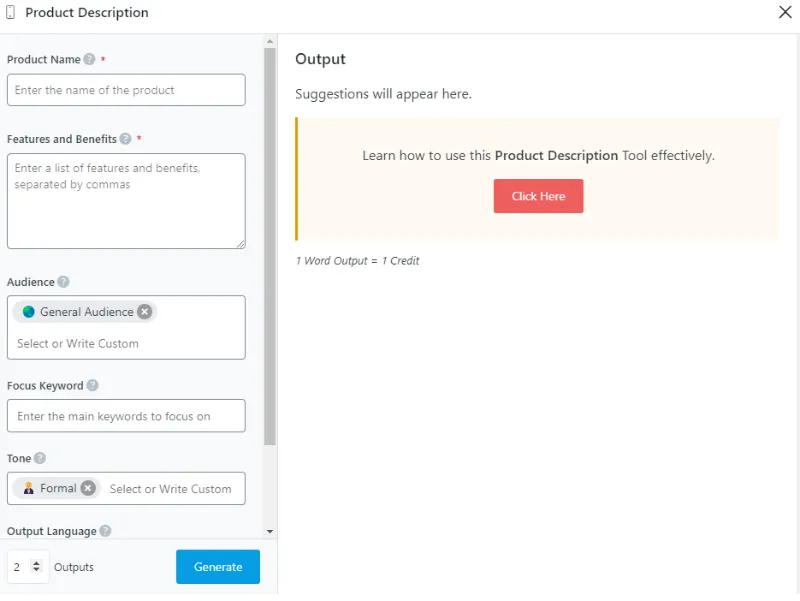Click the red Click Here button
The height and width of the screenshot is (601, 800).
click(x=538, y=196)
